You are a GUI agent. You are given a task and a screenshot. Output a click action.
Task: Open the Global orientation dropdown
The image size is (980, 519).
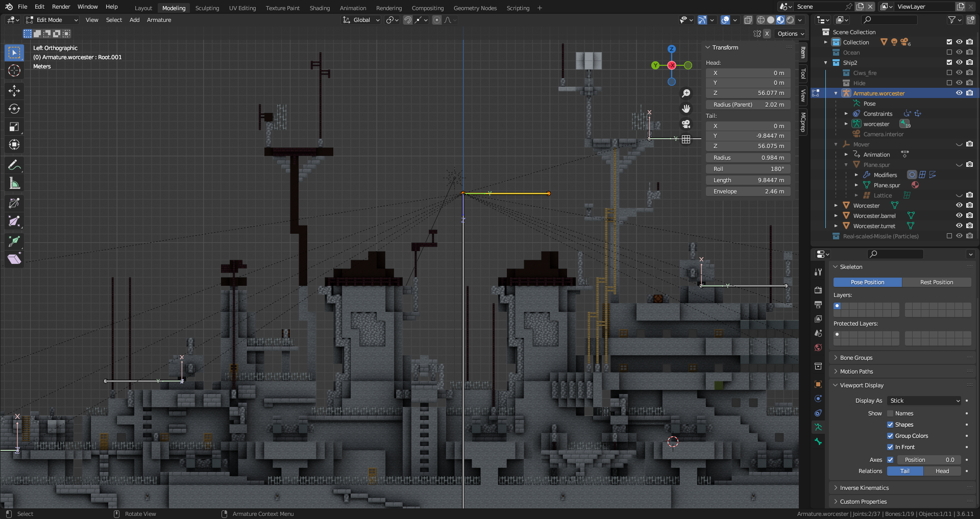(361, 20)
